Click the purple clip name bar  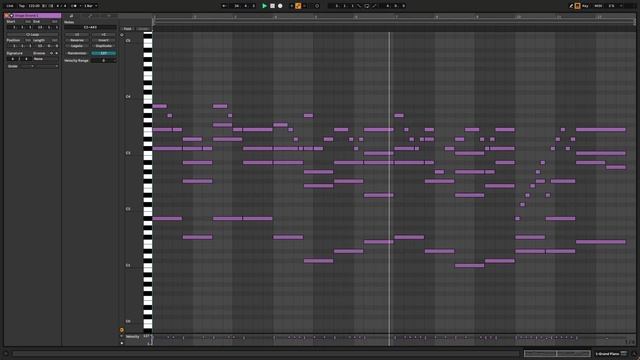tap(37, 16)
